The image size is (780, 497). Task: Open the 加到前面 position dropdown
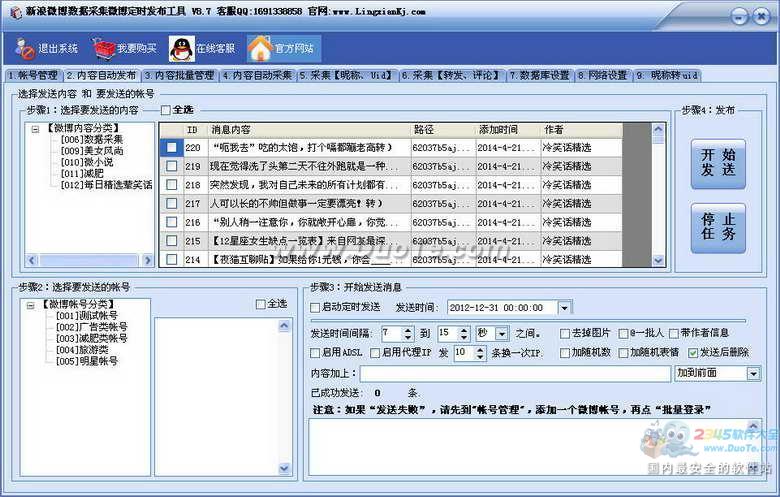pos(754,373)
